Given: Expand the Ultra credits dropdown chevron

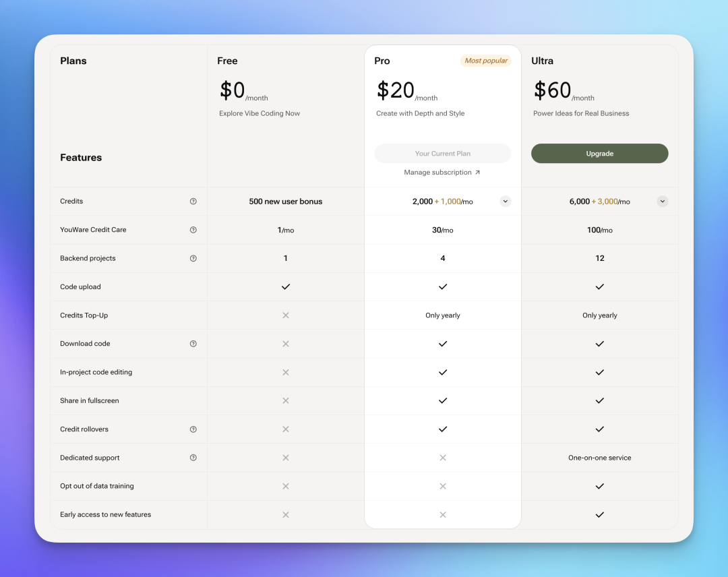Looking at the screenshot, I should coord(663,202).
